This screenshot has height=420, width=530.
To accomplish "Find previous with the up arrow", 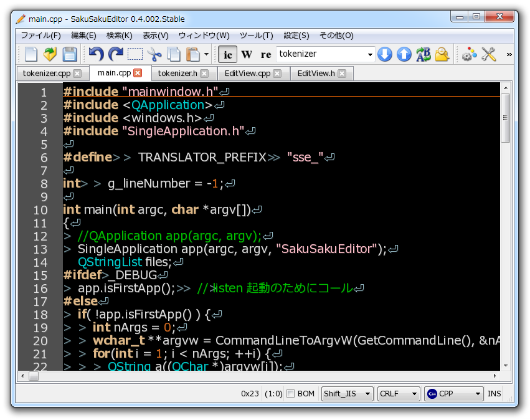I will tap(404, 55).
